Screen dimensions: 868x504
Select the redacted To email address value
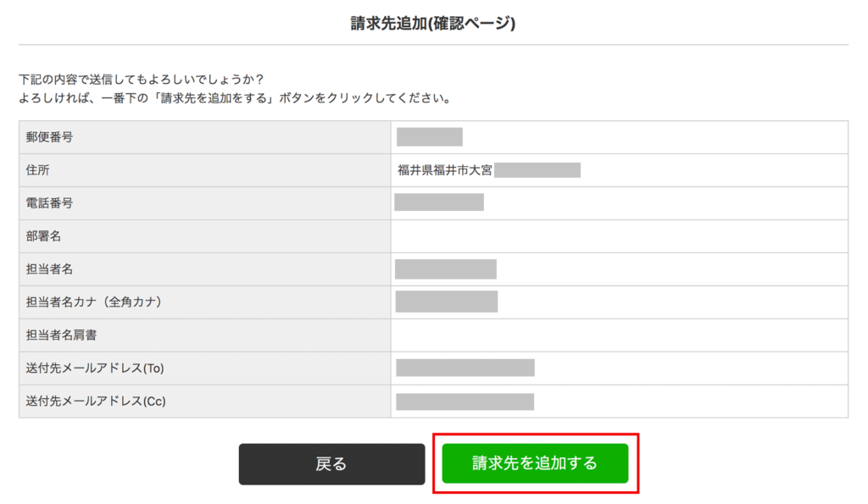click(465, 368)
